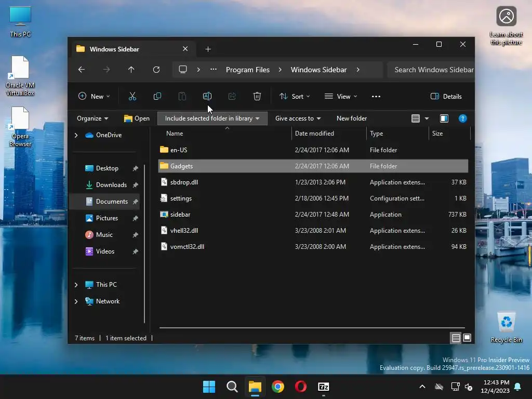Open the Organize menu
The image size is (532, 399).
tap(92, 118)
